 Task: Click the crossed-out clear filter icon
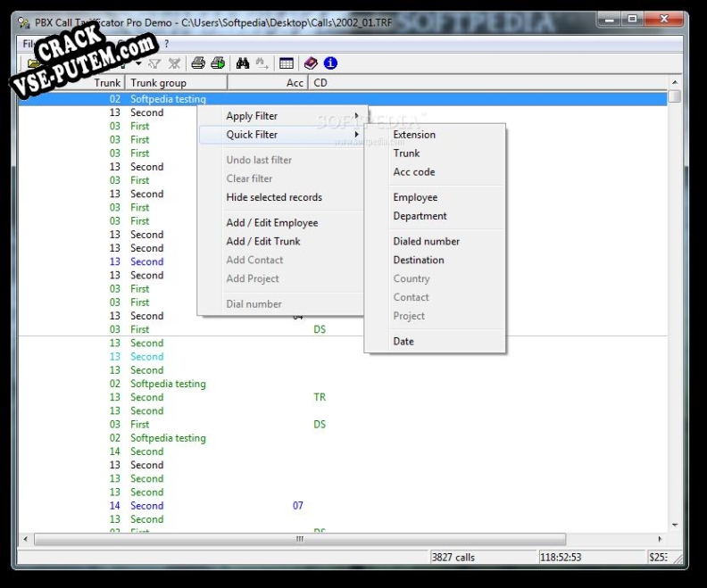[x=174, y=63]
